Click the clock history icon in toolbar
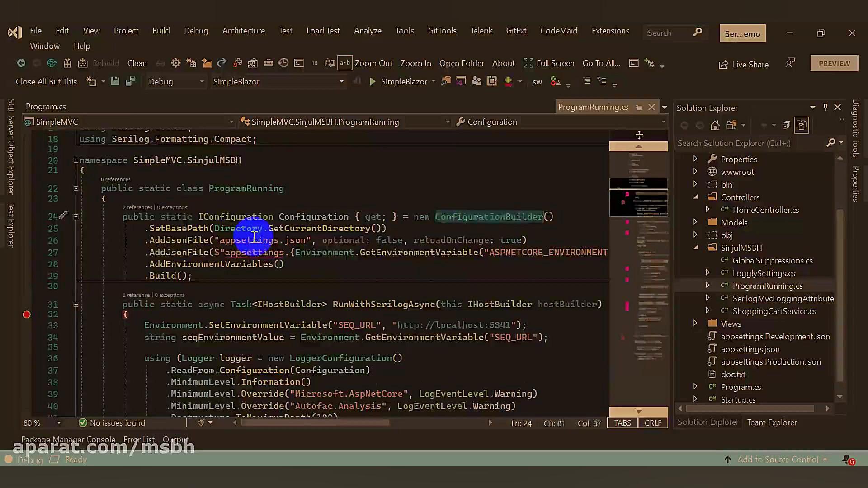 pos(283,63)
